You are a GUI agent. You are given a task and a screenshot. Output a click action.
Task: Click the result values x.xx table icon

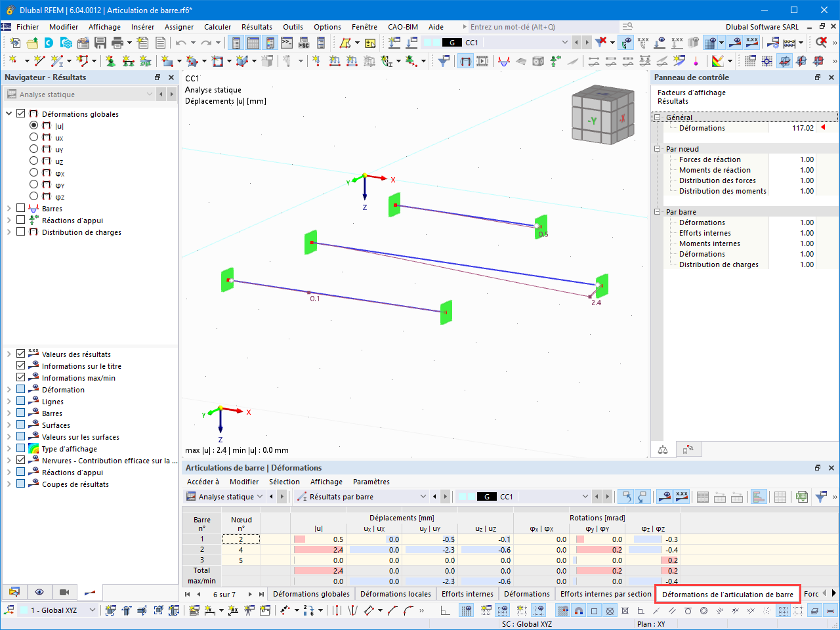click(x=682, y=497)
